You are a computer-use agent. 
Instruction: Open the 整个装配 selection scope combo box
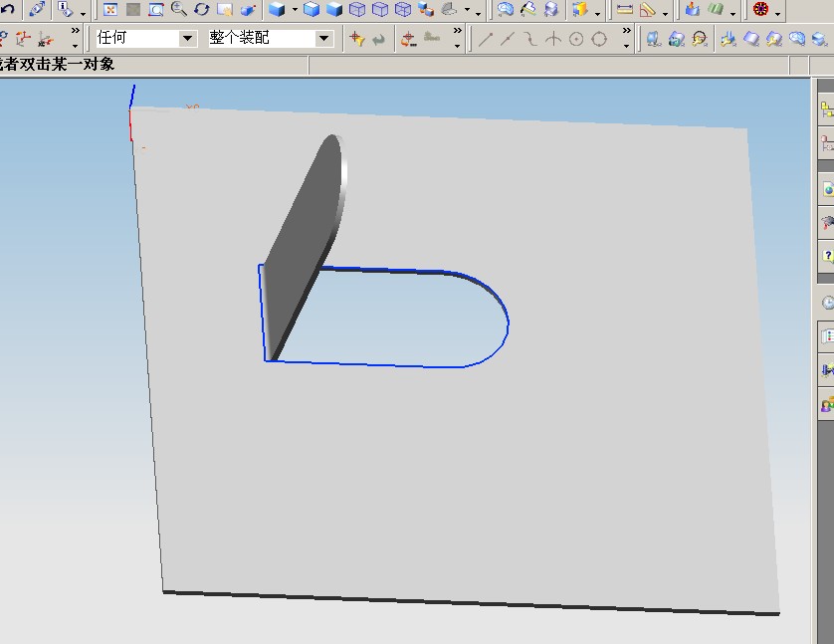tap(271, 38)
